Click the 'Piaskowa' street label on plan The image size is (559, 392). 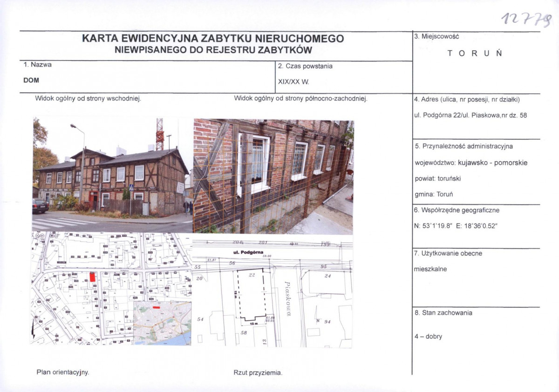pyautogui.click(x=288, y=298)
